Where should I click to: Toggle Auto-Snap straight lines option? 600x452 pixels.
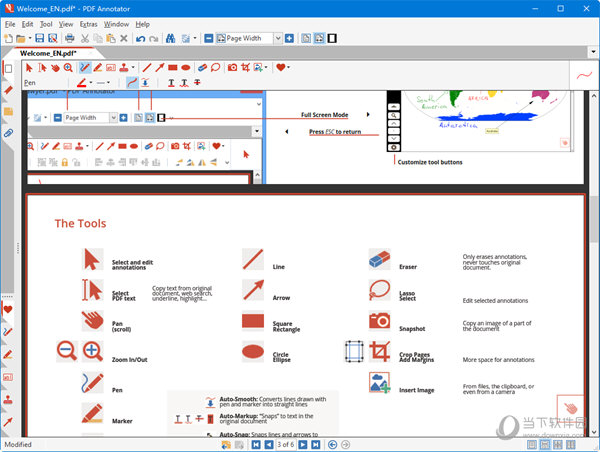pos(145,83)
